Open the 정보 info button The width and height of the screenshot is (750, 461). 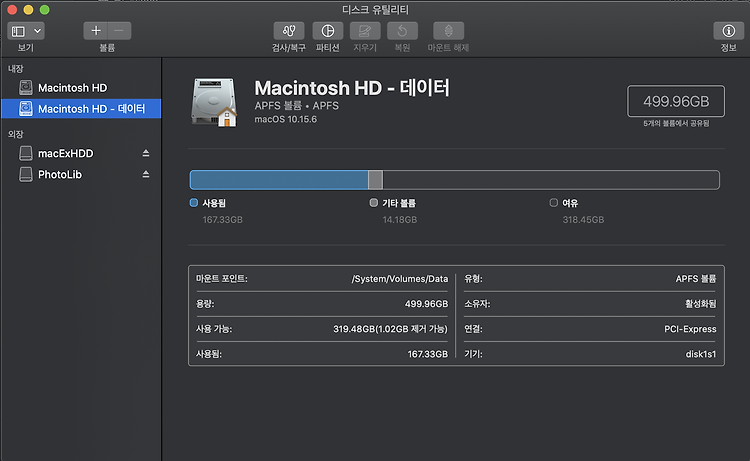click(x=728, y=31)
